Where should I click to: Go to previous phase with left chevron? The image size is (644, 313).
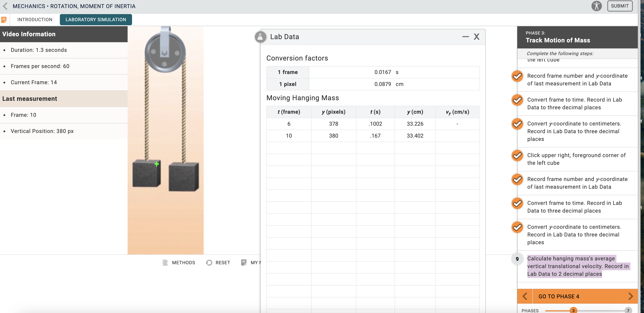(x=525, y=296)
